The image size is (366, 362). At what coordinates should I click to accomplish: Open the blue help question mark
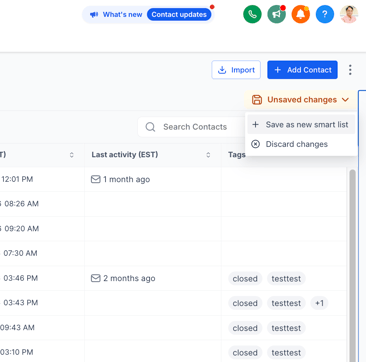(x=325, y=14)
